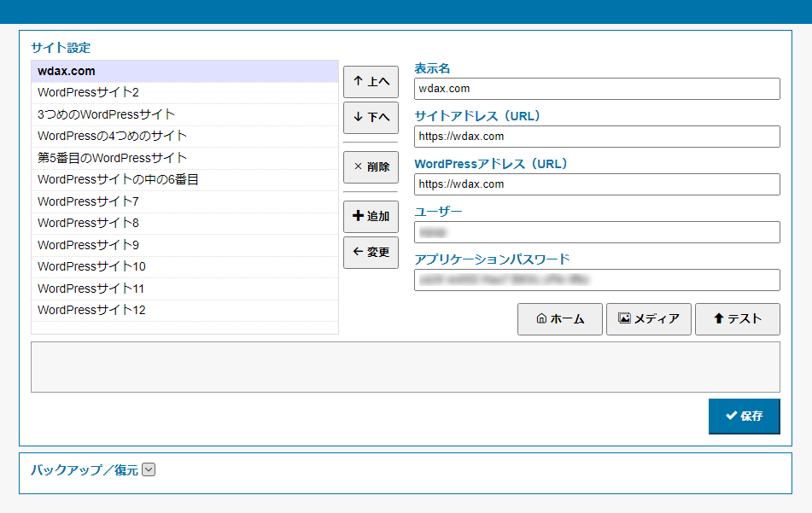Click the ユーザー username field
This screenshot has width=812, height=513.
coord(596,232)
